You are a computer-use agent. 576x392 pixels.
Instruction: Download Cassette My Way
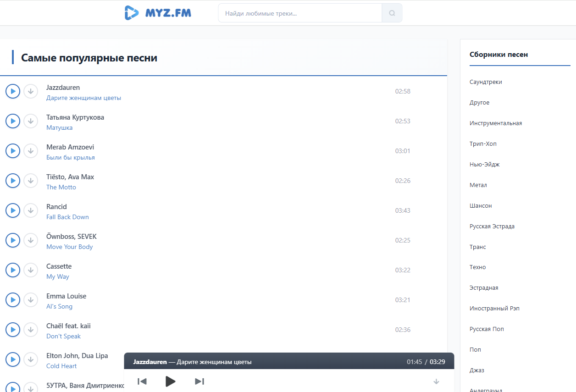point(31,270)
